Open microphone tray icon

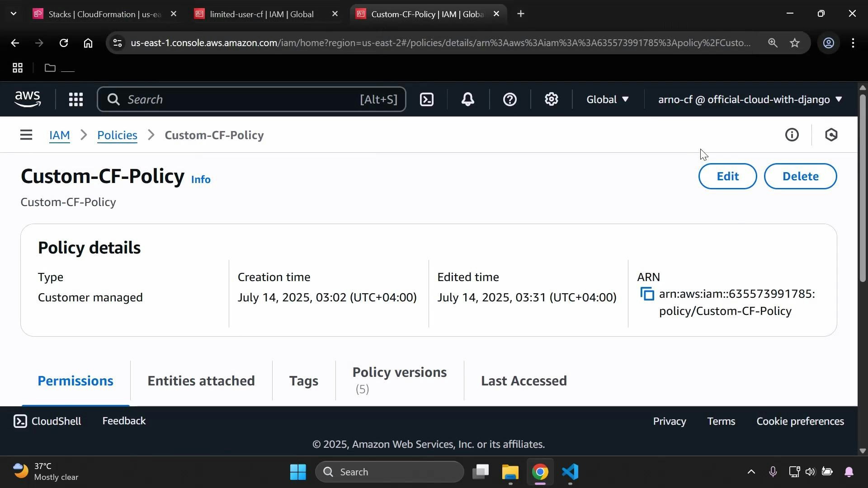(x=773, y=472)
